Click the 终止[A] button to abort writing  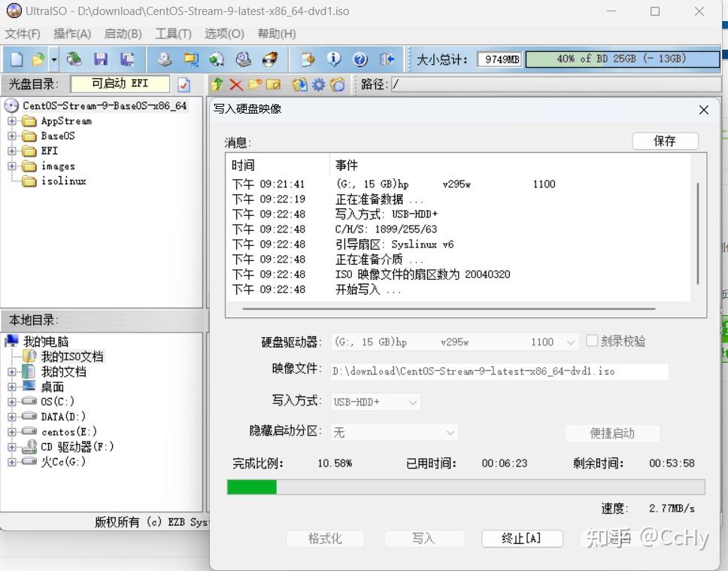522,538
